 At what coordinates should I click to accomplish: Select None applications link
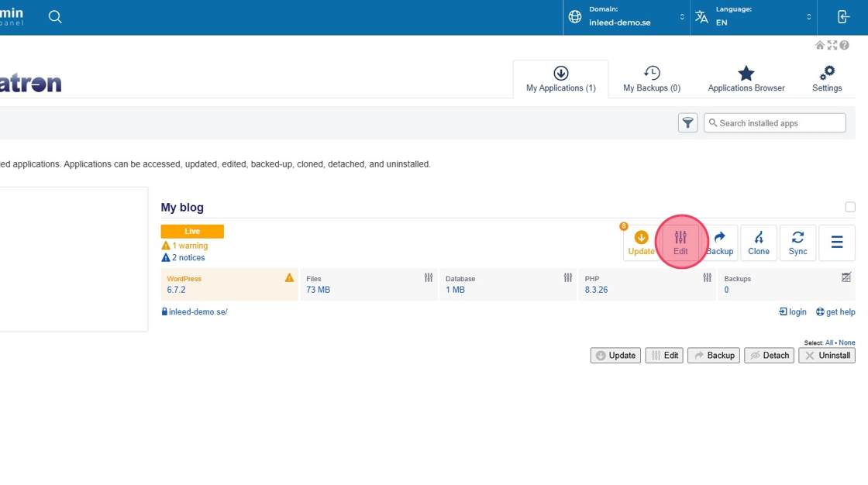click(x=847, y=342)
